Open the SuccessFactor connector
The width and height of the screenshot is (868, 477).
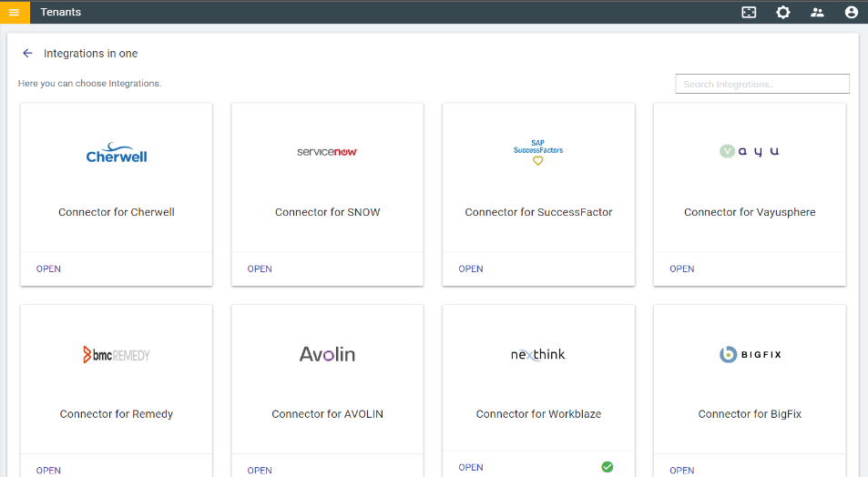click(471, 269)
